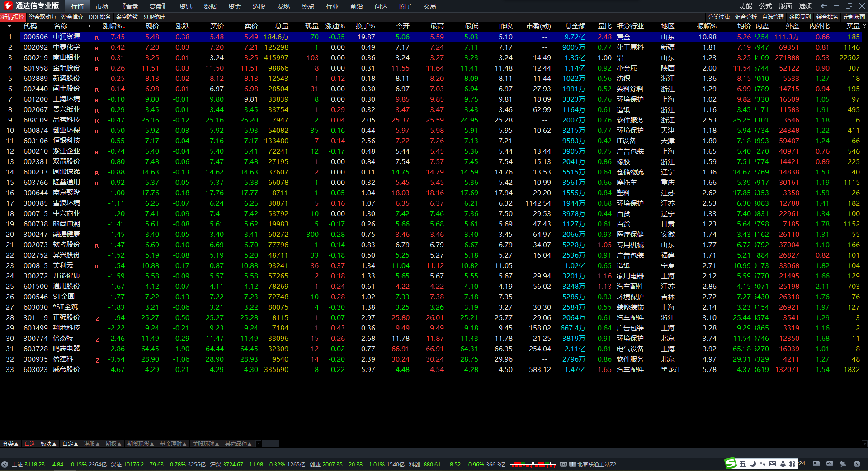Click the server connection signal icon
The height and width of the screenshot is (471, 868).
[563, 464]
